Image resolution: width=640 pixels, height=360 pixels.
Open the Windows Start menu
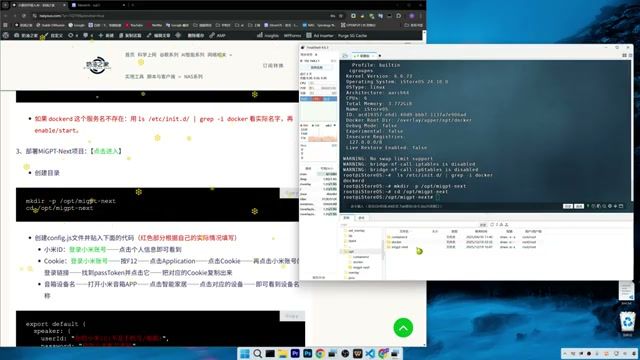[244, 353]
